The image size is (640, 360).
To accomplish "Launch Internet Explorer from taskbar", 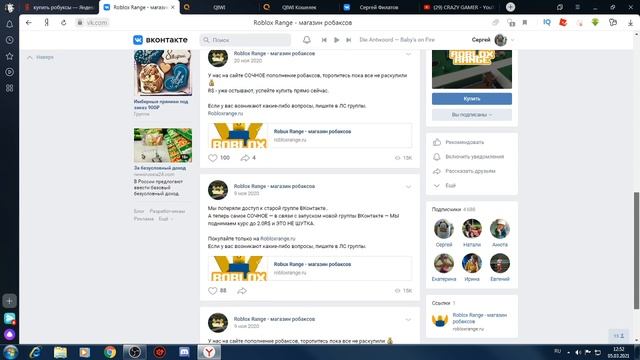I will click(35, 352).
